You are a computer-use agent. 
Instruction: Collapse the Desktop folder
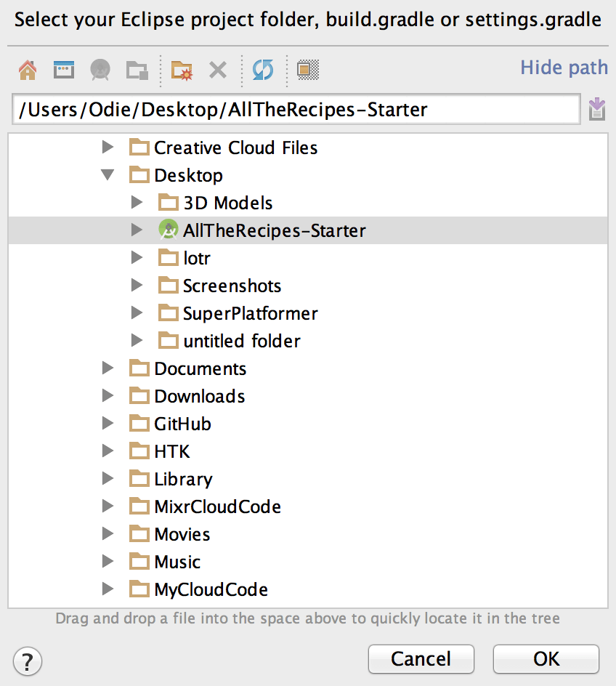coord(108,175)
